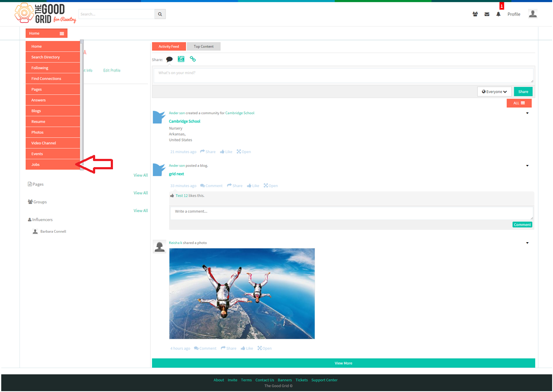The image size is (553, 392).
Task: Open the Cambridge School post
Action: 244,152
